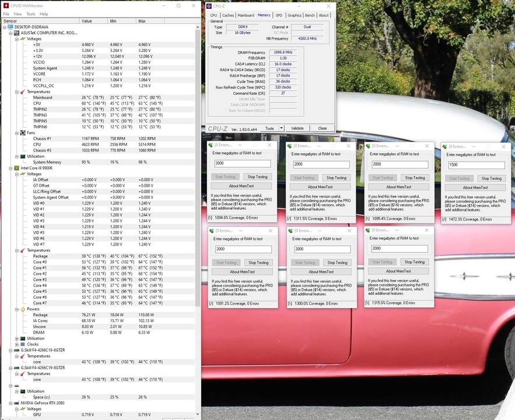Click the HWMonitor lightning icon in title bar

pyautogui.click(x=6, y=6)
